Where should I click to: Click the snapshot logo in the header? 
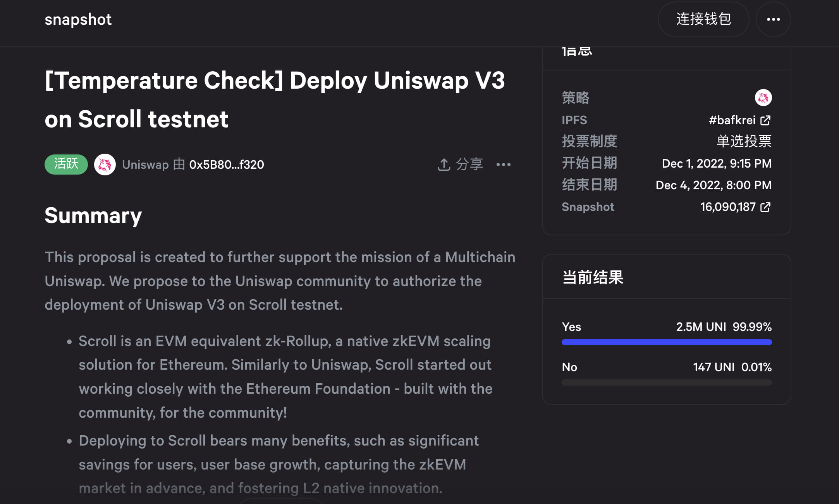pos(78,19)
